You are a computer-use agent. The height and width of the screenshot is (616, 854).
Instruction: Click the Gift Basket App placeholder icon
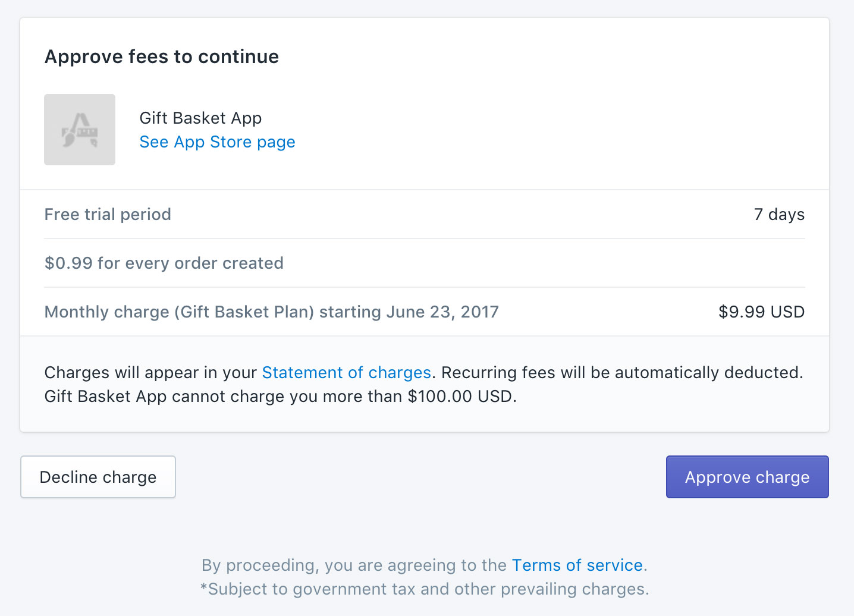80,130
